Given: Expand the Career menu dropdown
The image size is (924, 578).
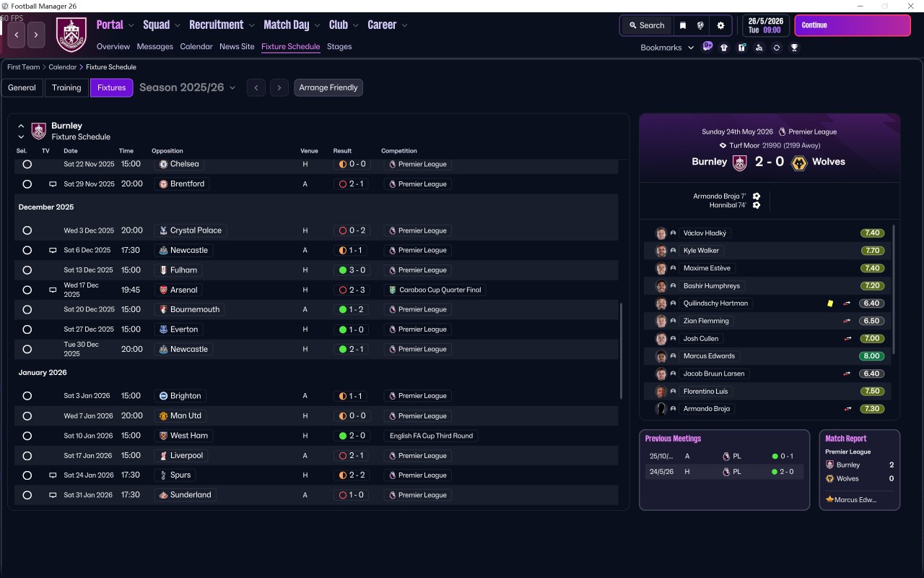Looking at the screenshot, I should (404, 25).
